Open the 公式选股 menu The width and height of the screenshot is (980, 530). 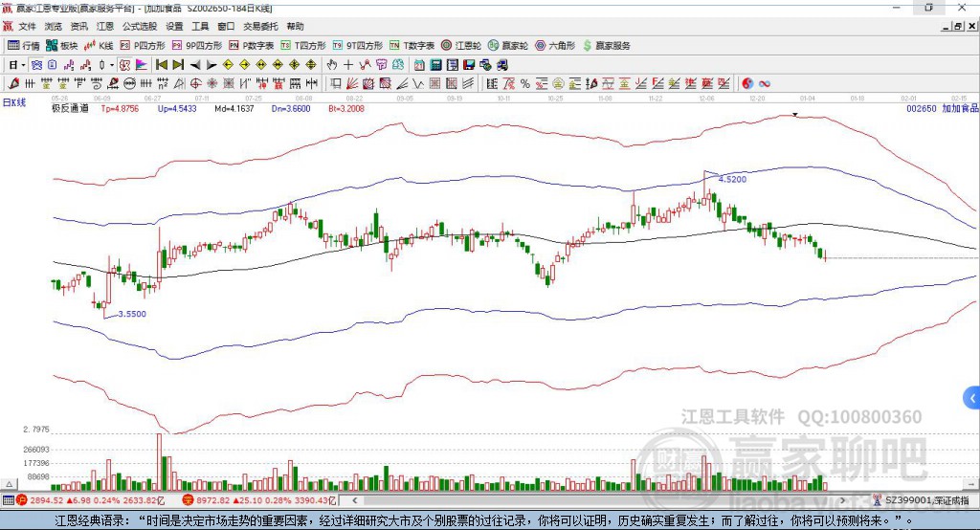(140, 26)
